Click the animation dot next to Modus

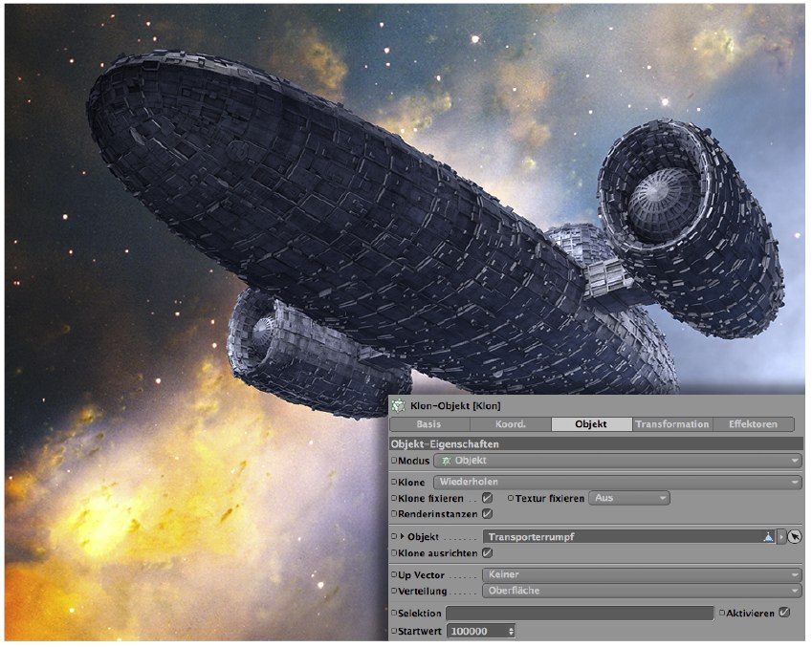pos(393,461)
